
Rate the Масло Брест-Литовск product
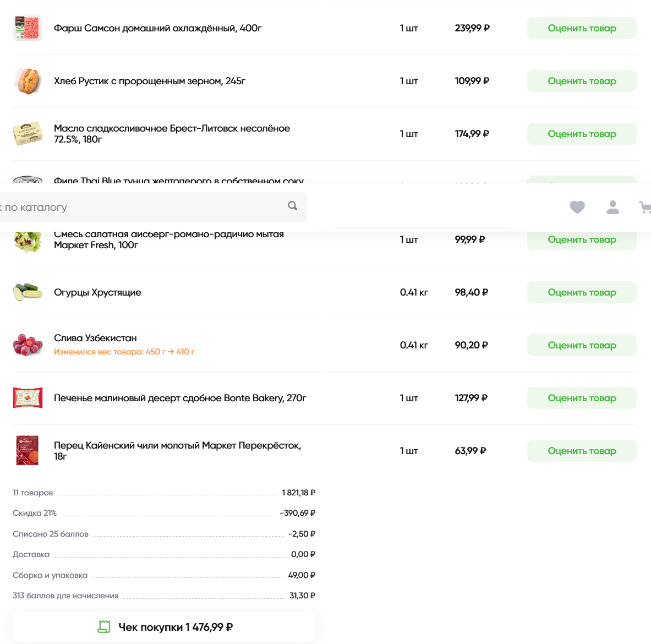(582, 134)
